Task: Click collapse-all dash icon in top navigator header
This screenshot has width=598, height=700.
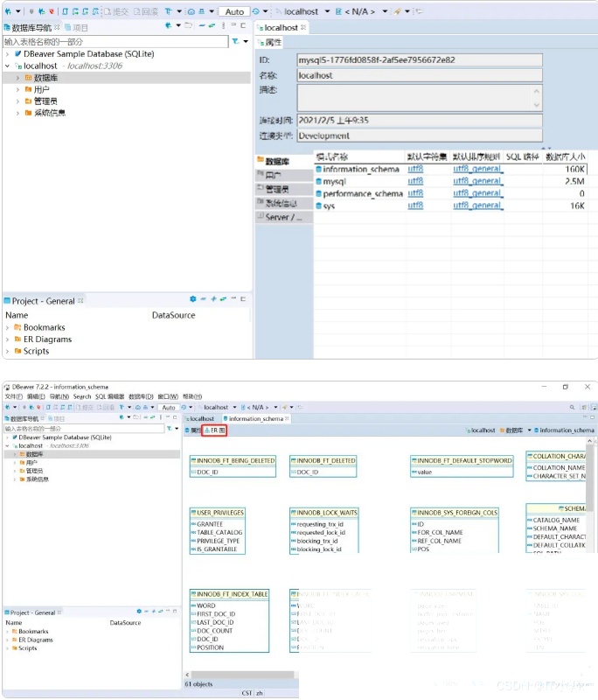Action: pyautogui.click(x=202, y=26)
